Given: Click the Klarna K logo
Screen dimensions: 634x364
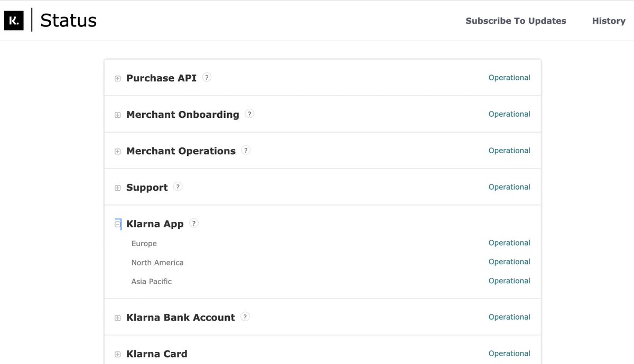Looking at the screenshot, I should coord(14,21).
